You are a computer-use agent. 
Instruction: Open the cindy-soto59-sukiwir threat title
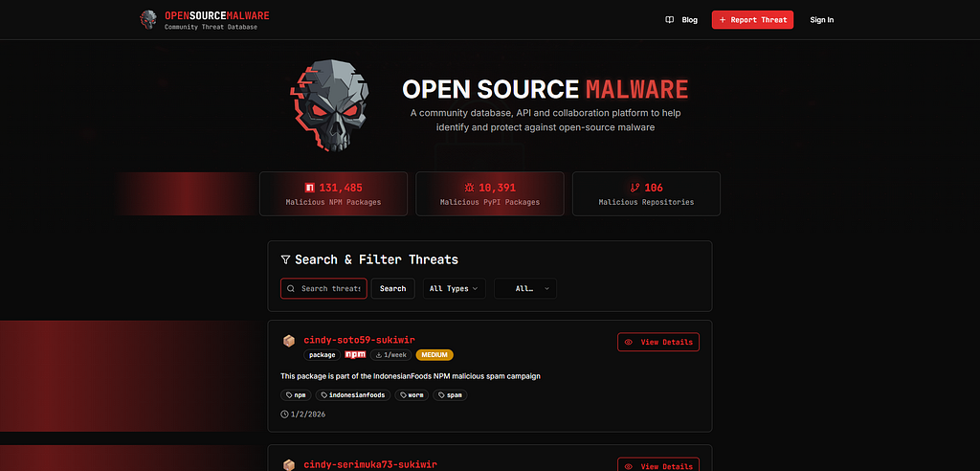point(360,340)
